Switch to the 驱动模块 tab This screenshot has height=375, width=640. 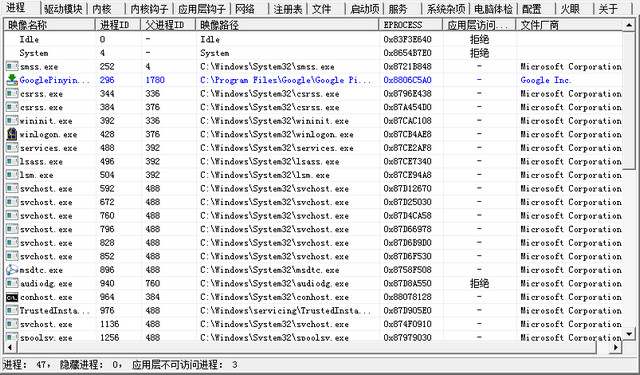click(x=64, y=9)
